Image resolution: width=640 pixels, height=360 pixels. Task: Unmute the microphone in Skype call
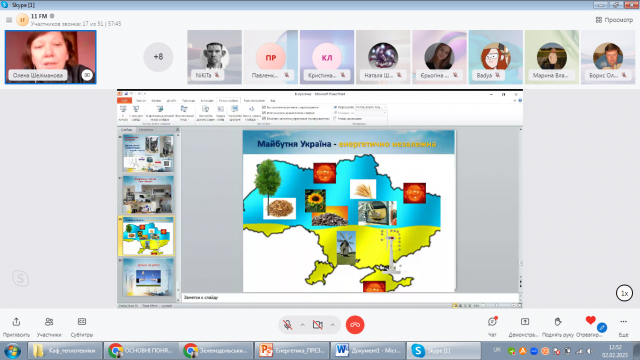(288, 325)
